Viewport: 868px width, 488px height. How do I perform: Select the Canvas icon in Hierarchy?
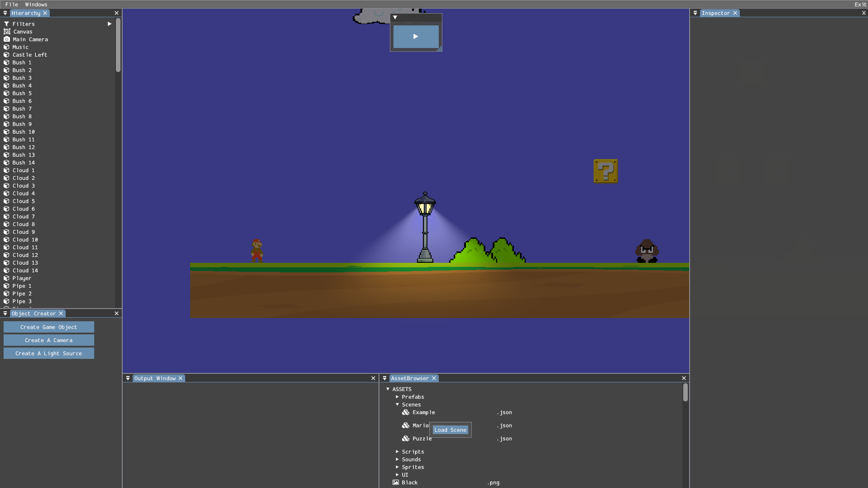[x=7, y=32]
